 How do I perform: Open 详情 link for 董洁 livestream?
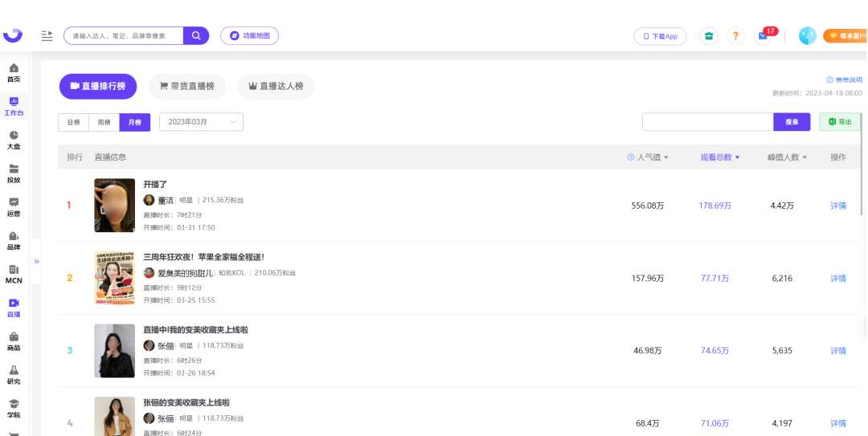pyautogui.click(x=838, y=206)
